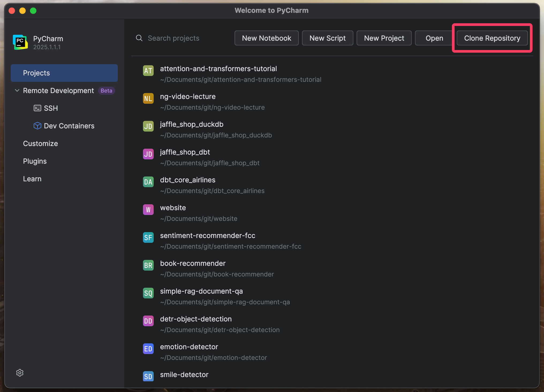The image size is (544, 392).
Task: Open settings via gear icon
Action: pos(20,372)
